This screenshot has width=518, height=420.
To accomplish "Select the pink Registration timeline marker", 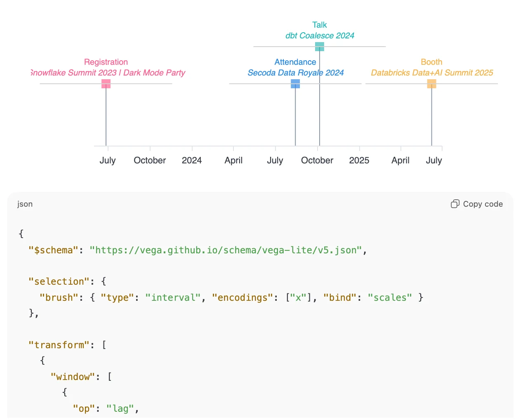I will click(x=106, y=84).
